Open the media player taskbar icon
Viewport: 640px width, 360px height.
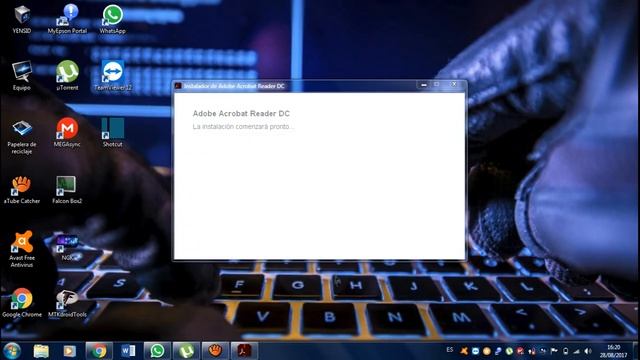tap(70, 351)
